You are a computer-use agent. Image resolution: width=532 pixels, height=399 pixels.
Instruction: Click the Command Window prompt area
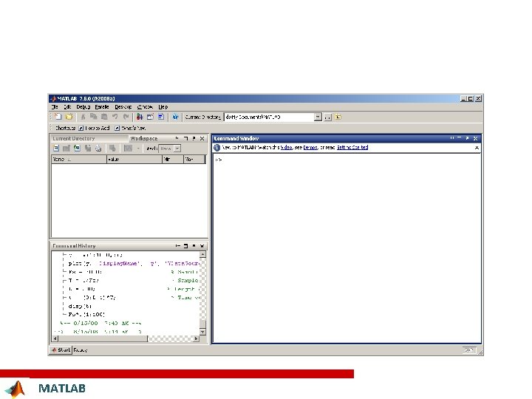pyautogui.click(x=347, y=248)
